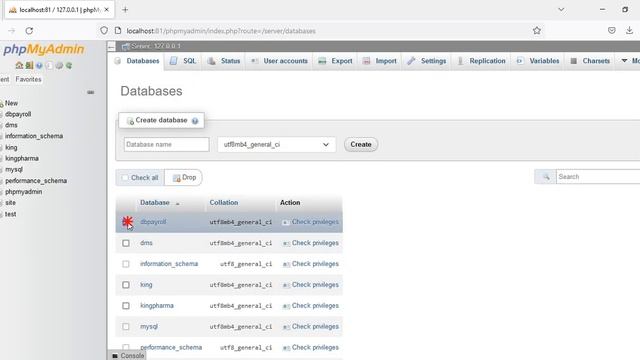This screenshot has height=360, width=640.
Task: Click the browser address bar URL
Action: tap(221, 31)
